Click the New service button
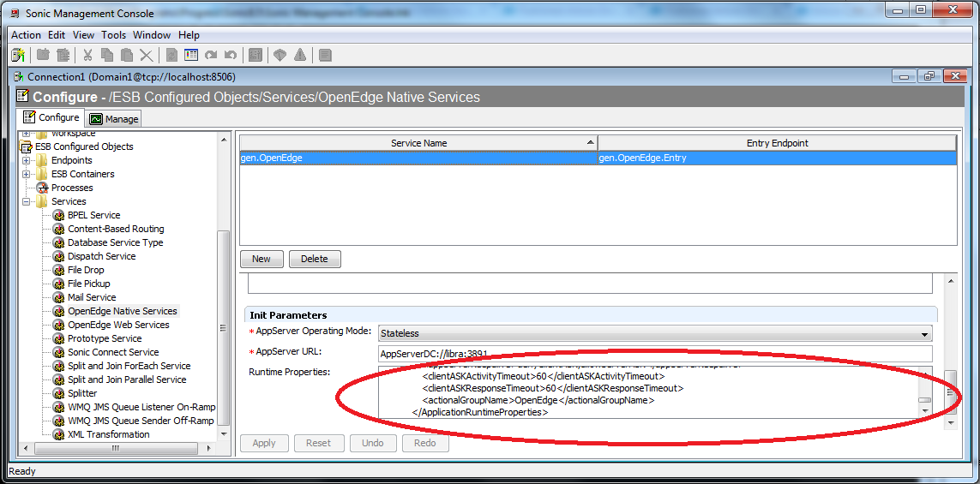This screenshot has height=484, width=980. tap(262, 259)
